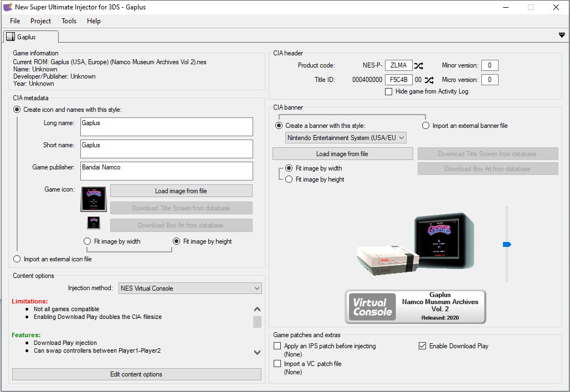Click the green Features heading

26,335
